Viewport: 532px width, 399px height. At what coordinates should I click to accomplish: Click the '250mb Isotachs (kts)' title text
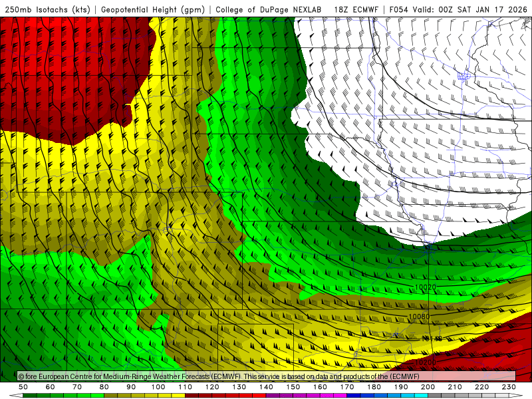[x=48, y=9]
